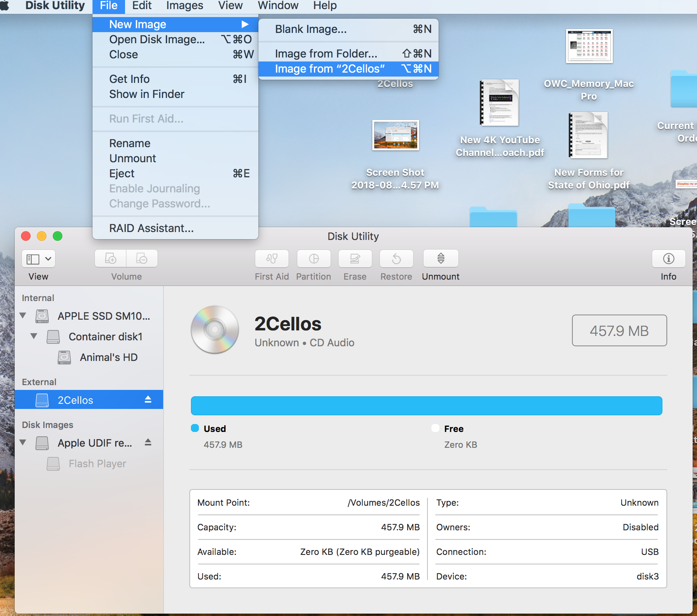This screenshot has width=697, height=616.
Task: Choose Show in Finder menu item
Action: pyautogui.click(x=175, y=94)
